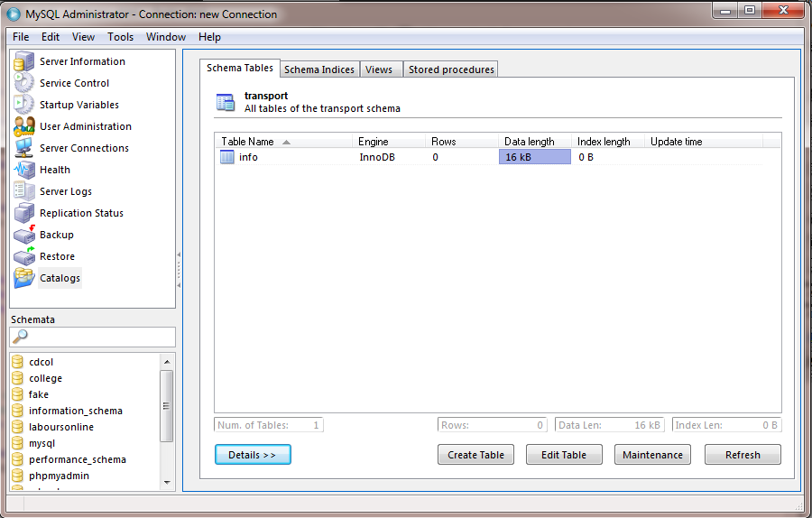
Task: Select the Server Logs icon
Action: pyautogui.click(x=23, y=191)
